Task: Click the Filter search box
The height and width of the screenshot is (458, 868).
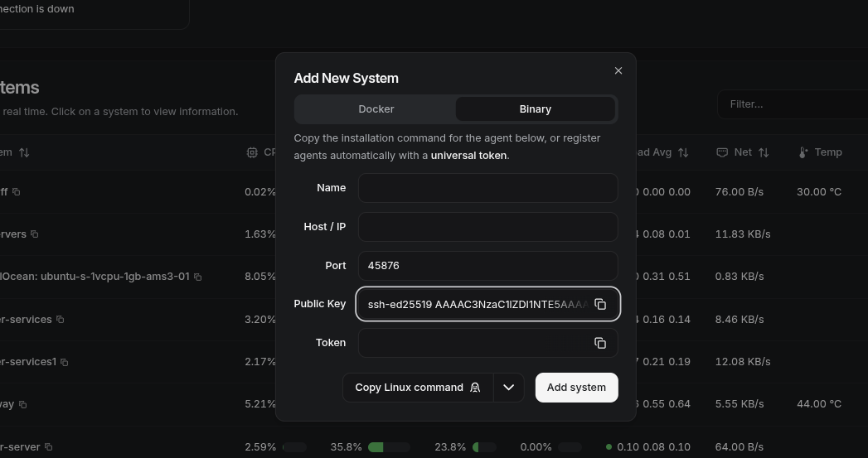Action: pos(792,104)
